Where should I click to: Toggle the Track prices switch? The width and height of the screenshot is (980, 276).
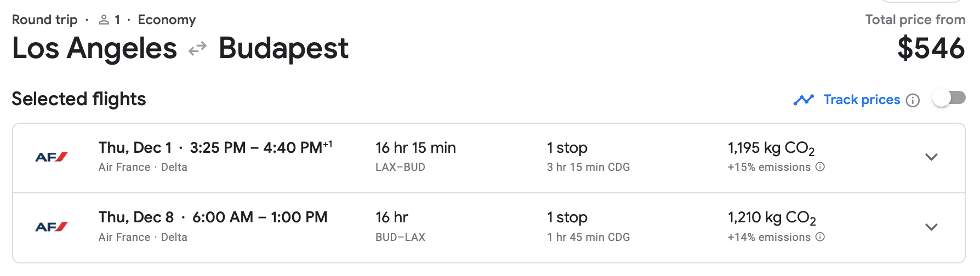coord(949,99)
